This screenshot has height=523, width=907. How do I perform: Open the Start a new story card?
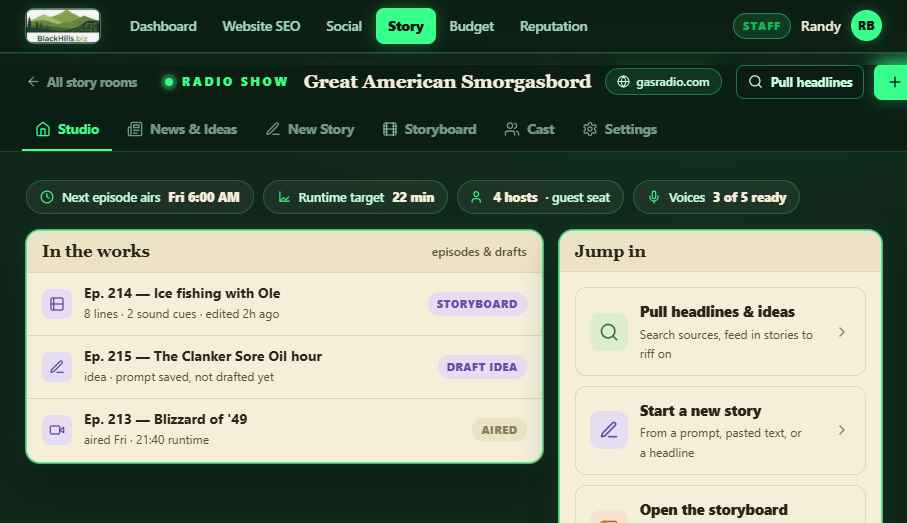pos(720,430)
